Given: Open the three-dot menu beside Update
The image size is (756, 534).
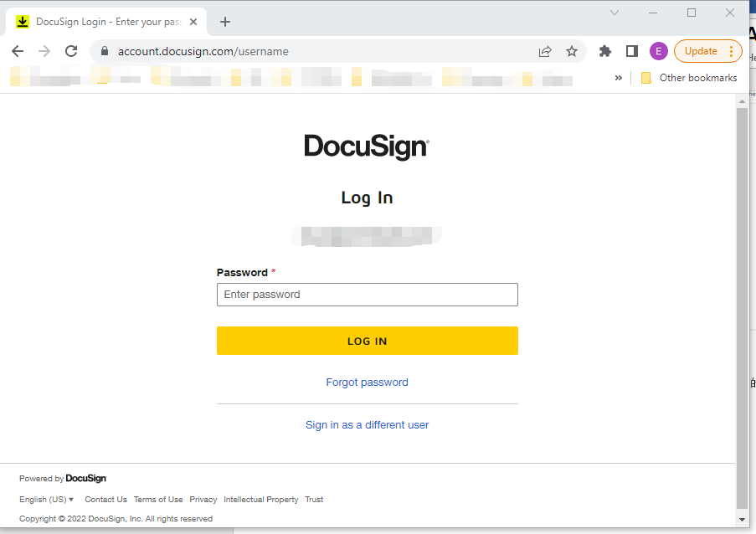Looking at the screenshot, I should click(x=734, y=51).
